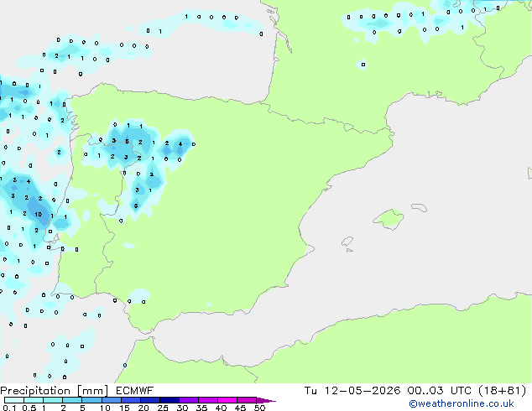Viewport: 532px width, 411px height.
Task: Select the 25–30 mm dark blue legend swatch
Action: click(x=169, y=400)
